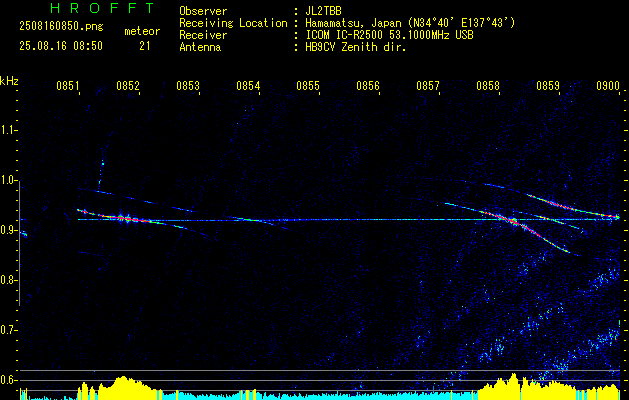Screen dimensions: 629x400
Task: Click the 0858 time marker
Action: (488, 86)
